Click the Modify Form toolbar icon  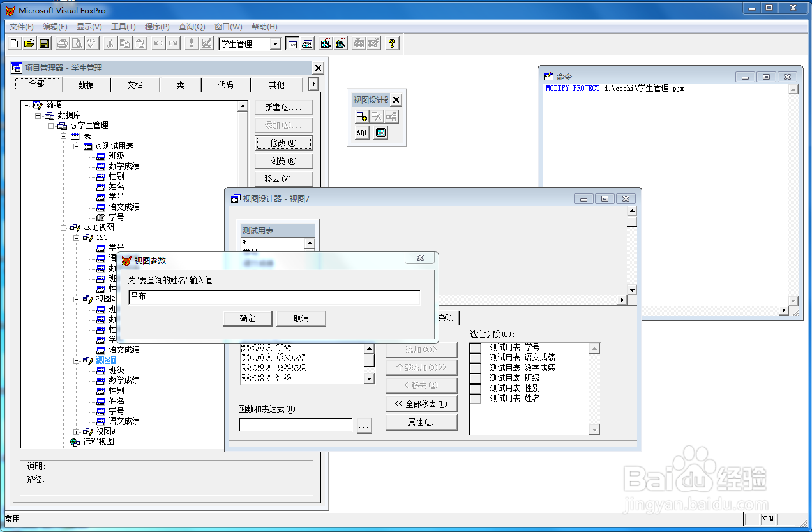pyautogui.click(x=206, y=43)
